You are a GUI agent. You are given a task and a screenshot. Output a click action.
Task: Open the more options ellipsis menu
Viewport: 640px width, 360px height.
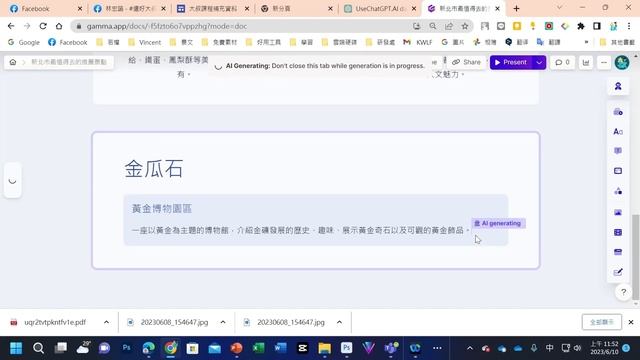pos(604,62)
